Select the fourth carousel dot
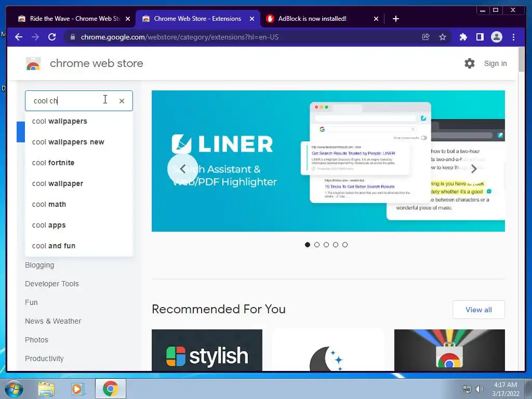Image resolution: width=532 pixels, height=399 pixels. [x=336, y=245]
